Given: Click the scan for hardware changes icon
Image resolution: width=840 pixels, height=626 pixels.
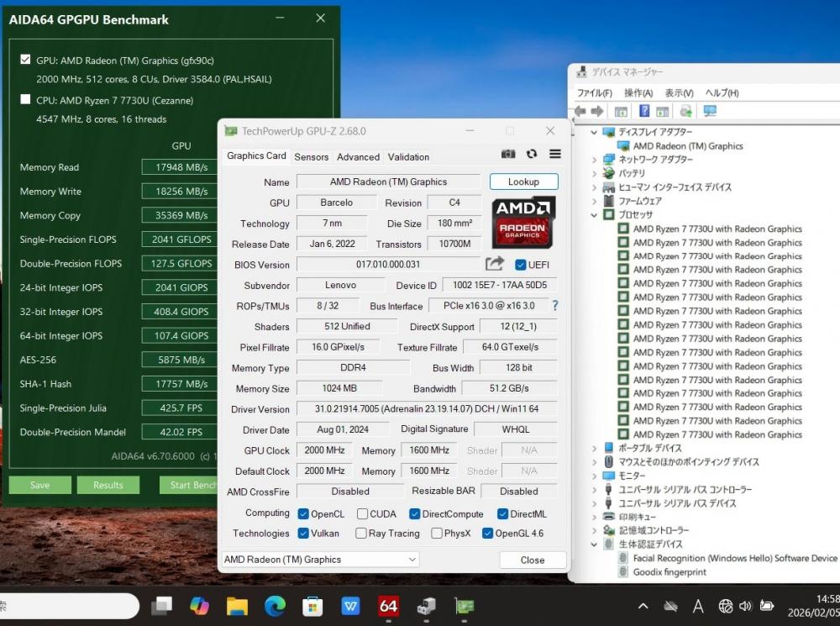Looking at the screenshot, I should (710, 111).
